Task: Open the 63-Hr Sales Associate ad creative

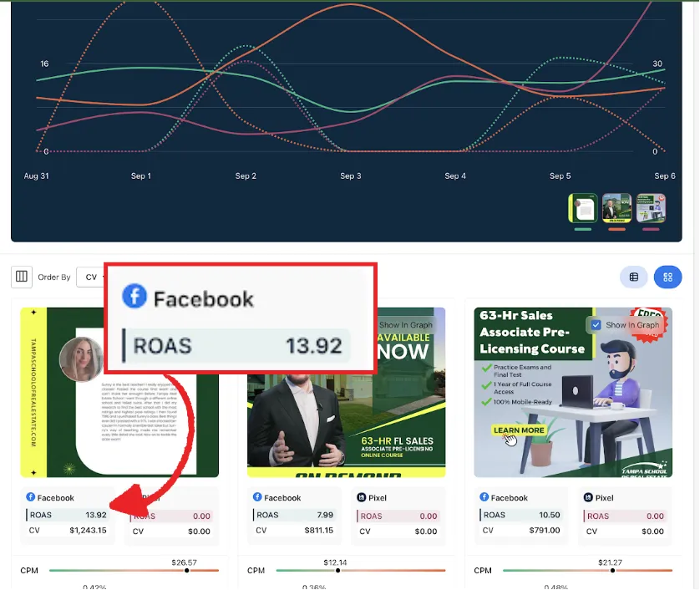Action: tap(573, 392)
